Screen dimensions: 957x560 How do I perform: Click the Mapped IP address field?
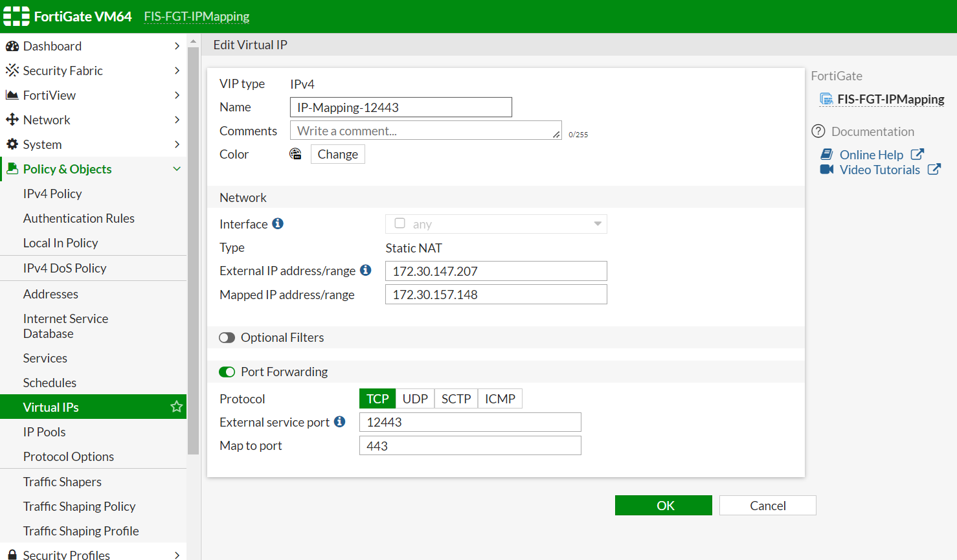(496, 294)
